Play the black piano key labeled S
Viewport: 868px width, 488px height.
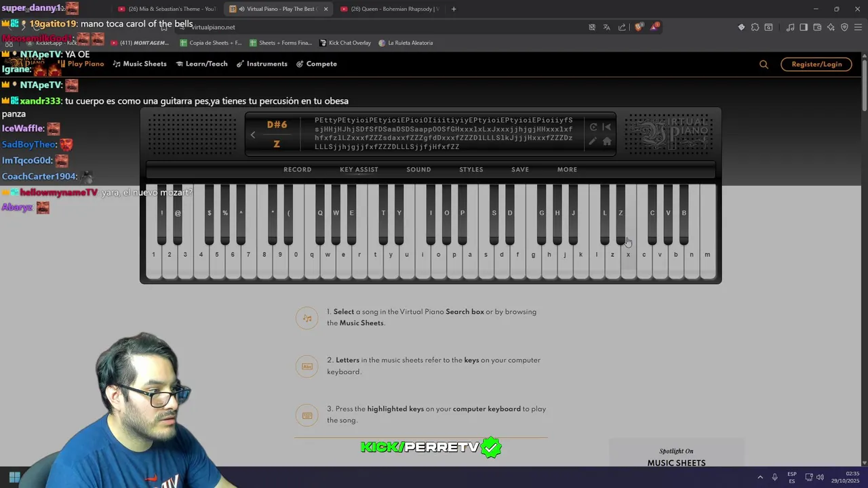tap(494, 213)
